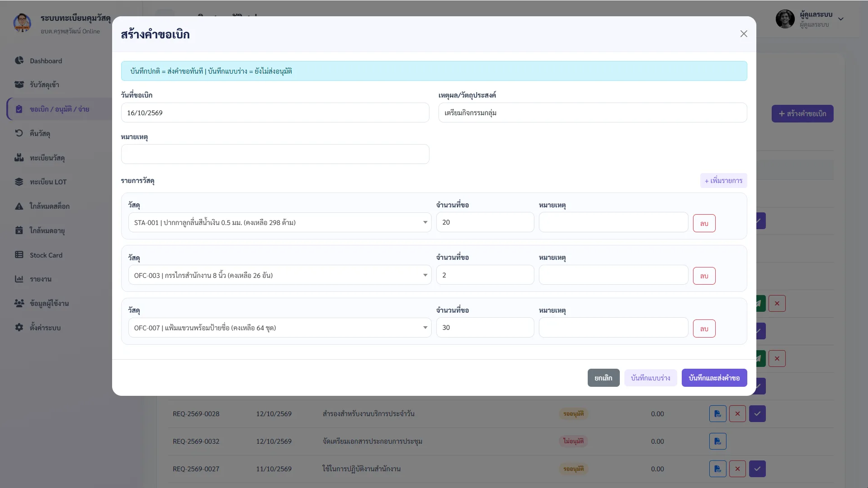Screen dimensions: 868x488
Task: Open the OFC-007 material dropdown
Action: pyautogui.click(x=279, y=328)
